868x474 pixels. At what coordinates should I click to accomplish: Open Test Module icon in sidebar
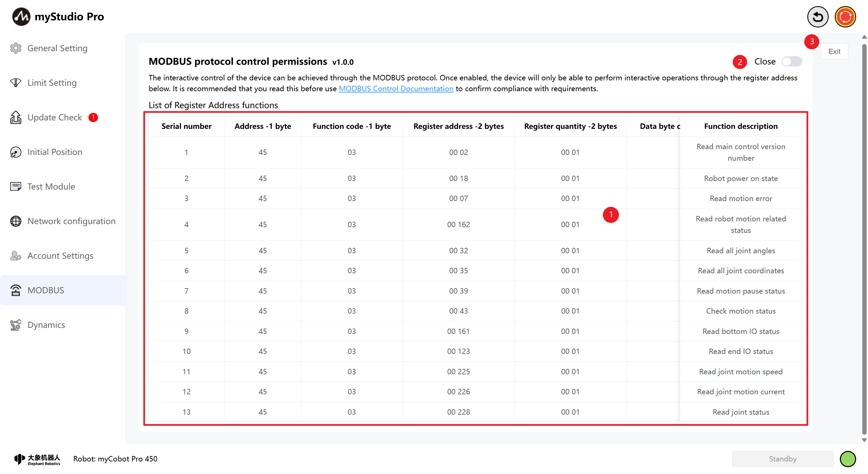coord(16,186)
